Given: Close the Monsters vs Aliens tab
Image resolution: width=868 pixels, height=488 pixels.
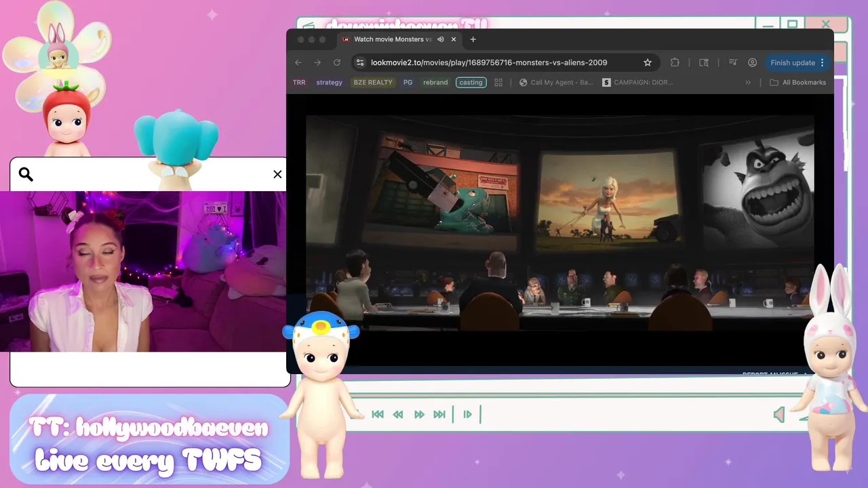Looking at the screenshot, I should click(x=454, y=39).
